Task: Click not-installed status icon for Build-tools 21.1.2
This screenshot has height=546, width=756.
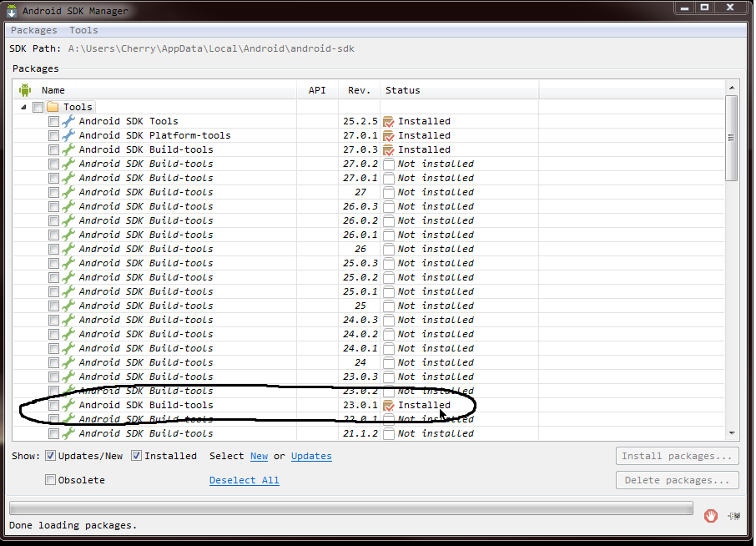Action: [x=389, y=433]
